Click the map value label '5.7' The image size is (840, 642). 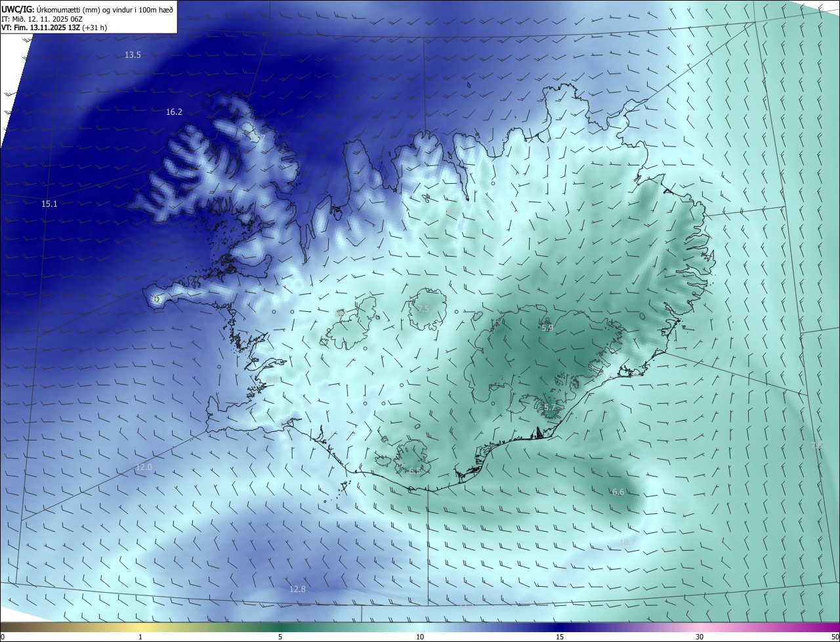(549, 408)
